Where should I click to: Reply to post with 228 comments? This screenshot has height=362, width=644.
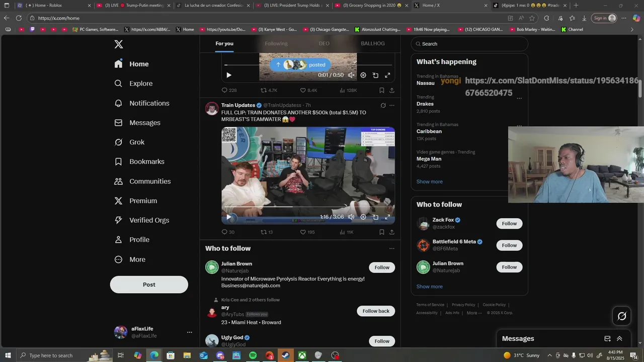(x=229, y=90)
